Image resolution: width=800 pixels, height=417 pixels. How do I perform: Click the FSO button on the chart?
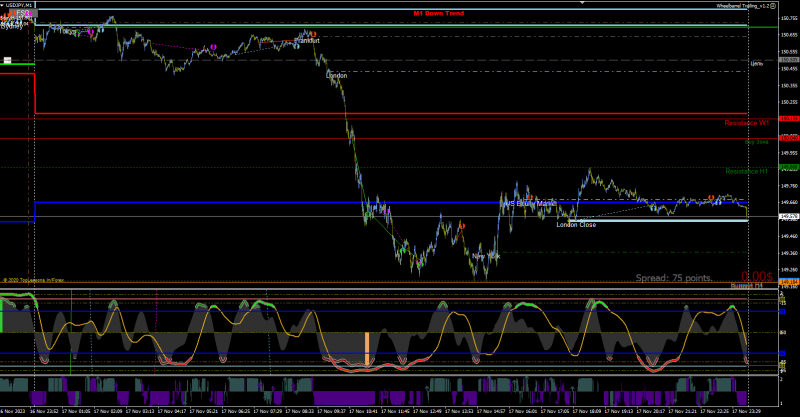pos(23,13)
